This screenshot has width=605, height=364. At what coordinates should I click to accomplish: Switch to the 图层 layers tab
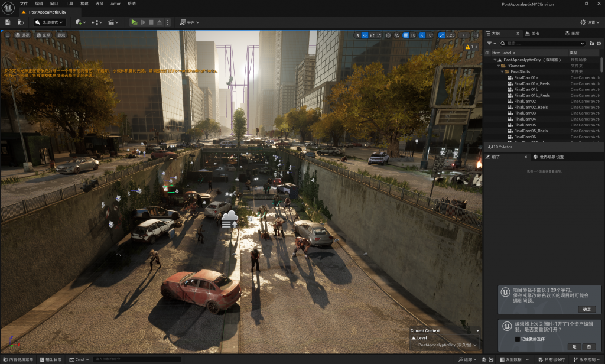(x=572, y=34)
